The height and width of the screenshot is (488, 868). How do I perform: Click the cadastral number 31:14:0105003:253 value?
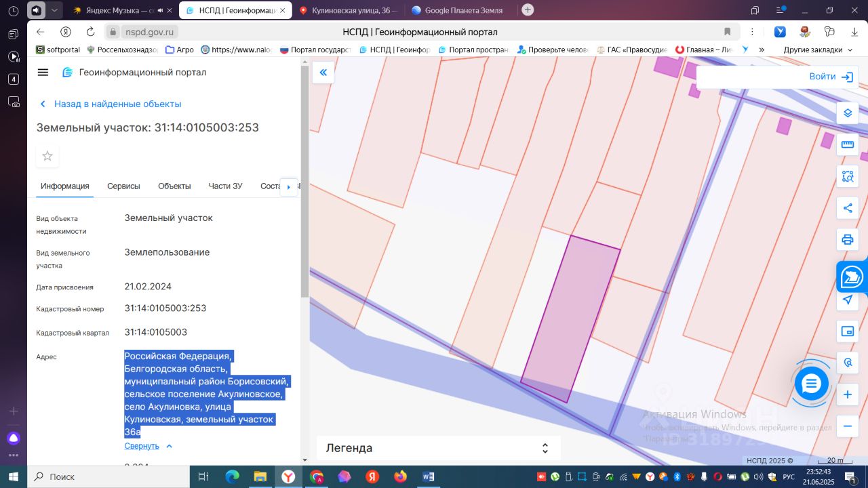(x=165, y=308)
